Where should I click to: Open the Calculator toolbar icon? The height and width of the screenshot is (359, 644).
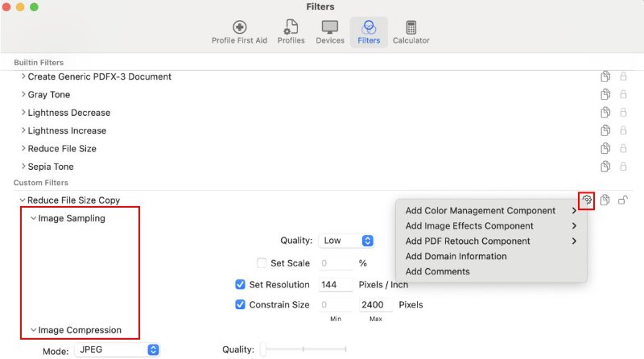pyautogui.click(x=411, y=32)
